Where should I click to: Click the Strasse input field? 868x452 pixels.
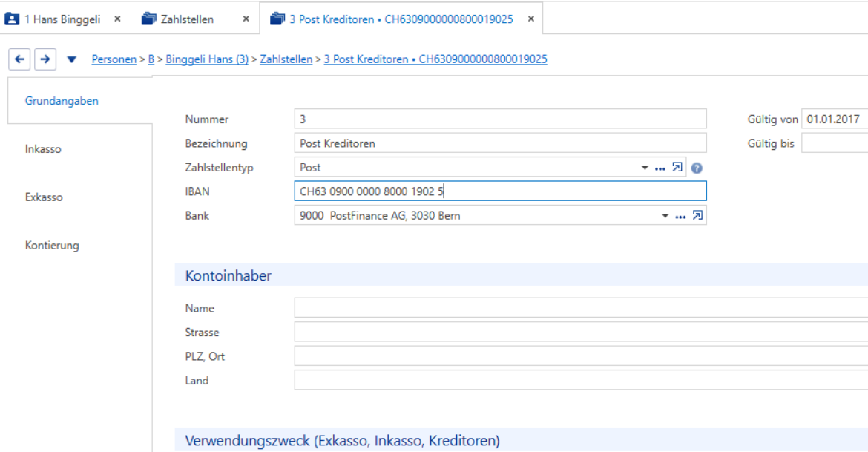click(581, 333)
